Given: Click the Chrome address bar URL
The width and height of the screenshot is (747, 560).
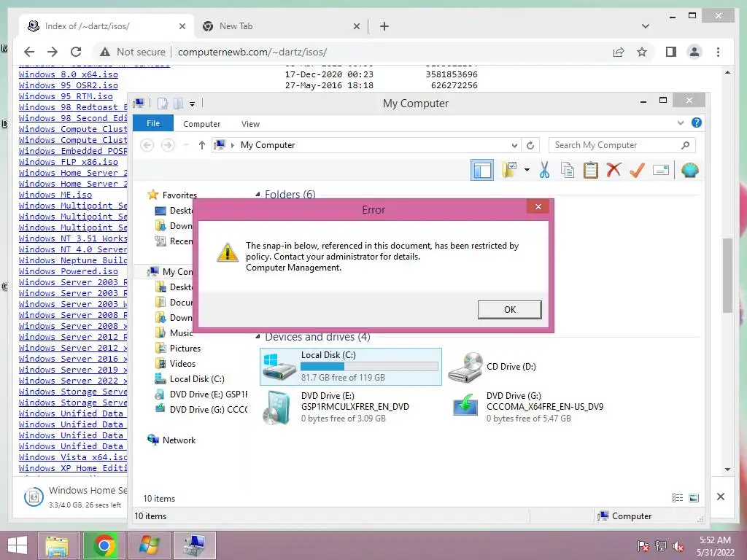Looking at the screenshot, I should click(x=252, y=52).
